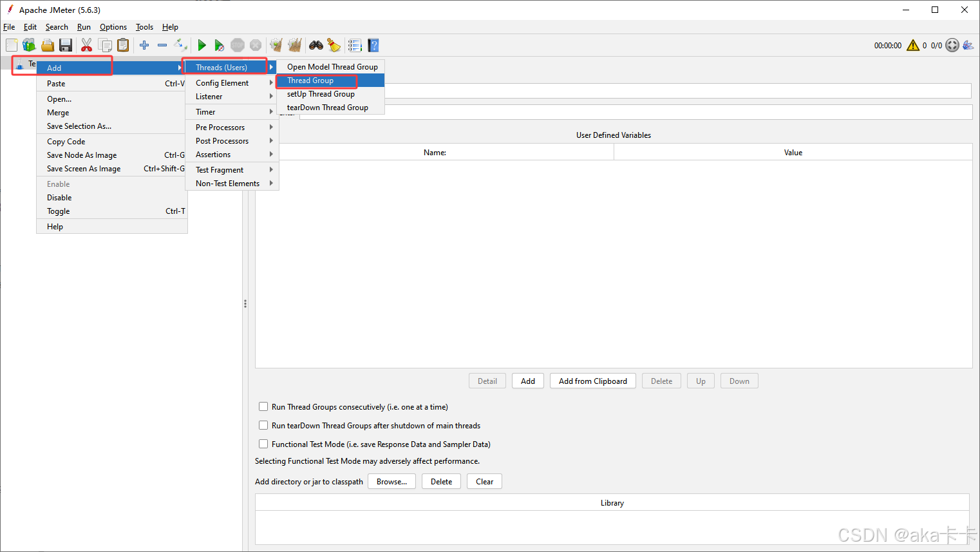980x552 pixels.
Task: Click the grey Stop icon
Action: click(x=238, y=45)
